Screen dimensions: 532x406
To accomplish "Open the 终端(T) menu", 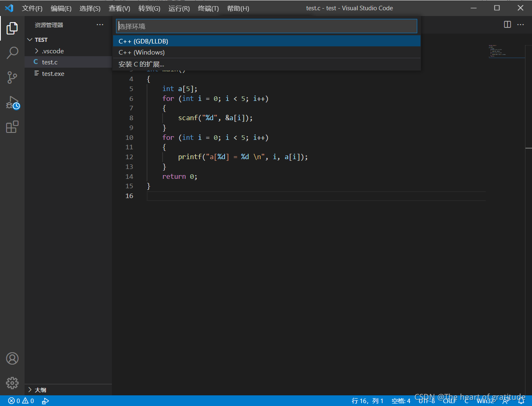I will click(x=208, y=8).
